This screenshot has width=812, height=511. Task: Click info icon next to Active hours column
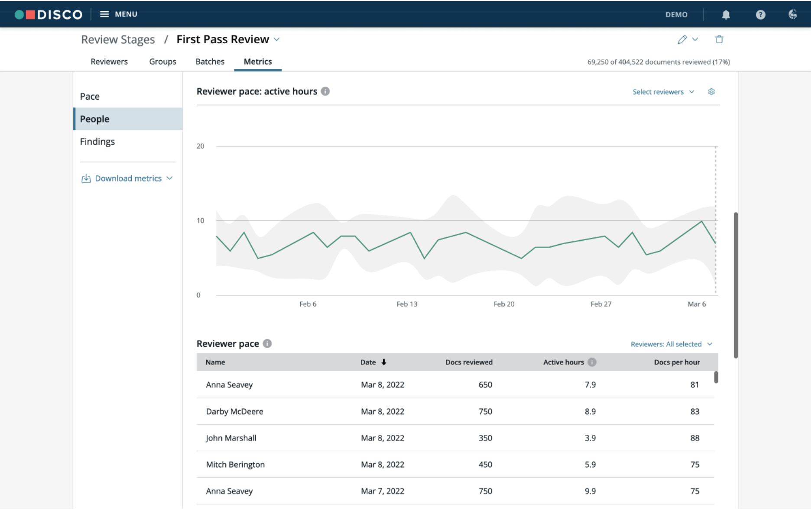click(592, 362)
